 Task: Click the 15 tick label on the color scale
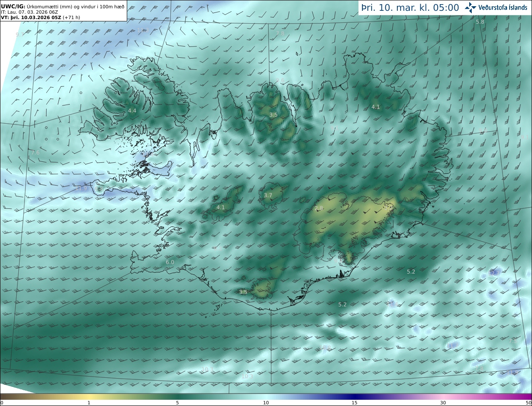(355, 403)
